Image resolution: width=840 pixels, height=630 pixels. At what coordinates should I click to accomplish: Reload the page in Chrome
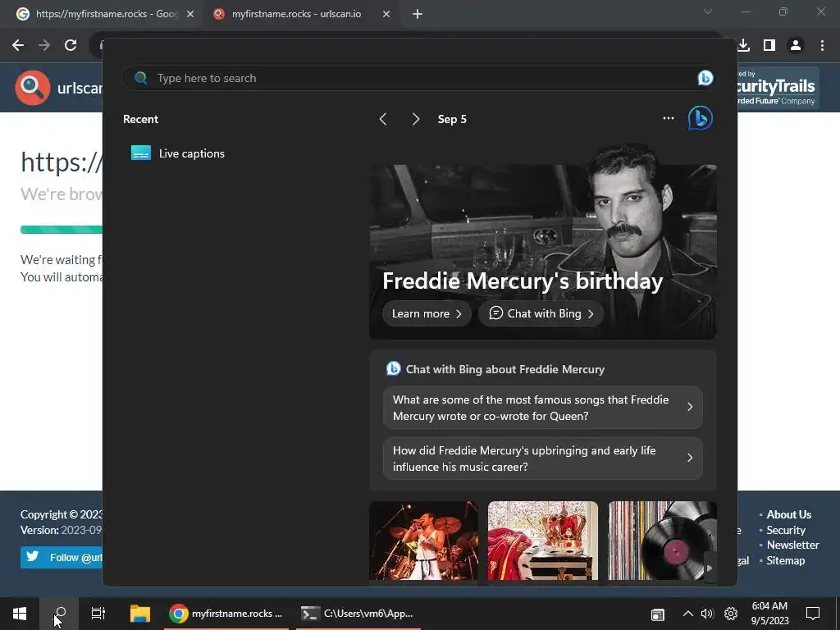[x=71, y=46]
